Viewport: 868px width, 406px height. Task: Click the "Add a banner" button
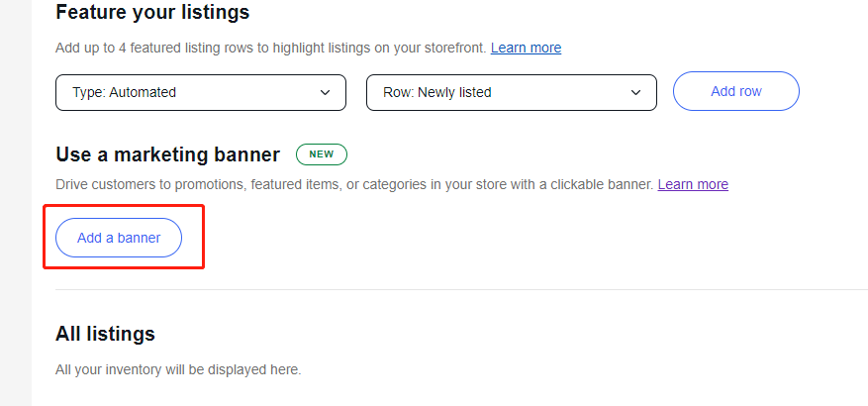coord(119,238)
